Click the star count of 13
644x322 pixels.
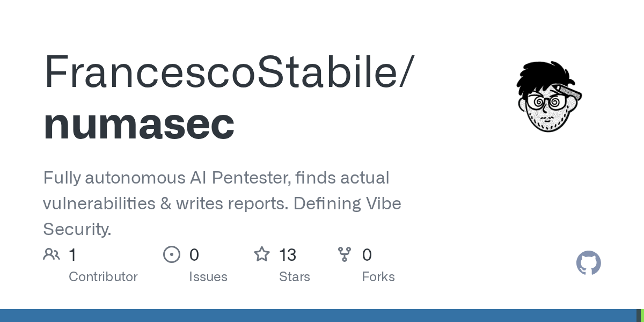(288, 255)
